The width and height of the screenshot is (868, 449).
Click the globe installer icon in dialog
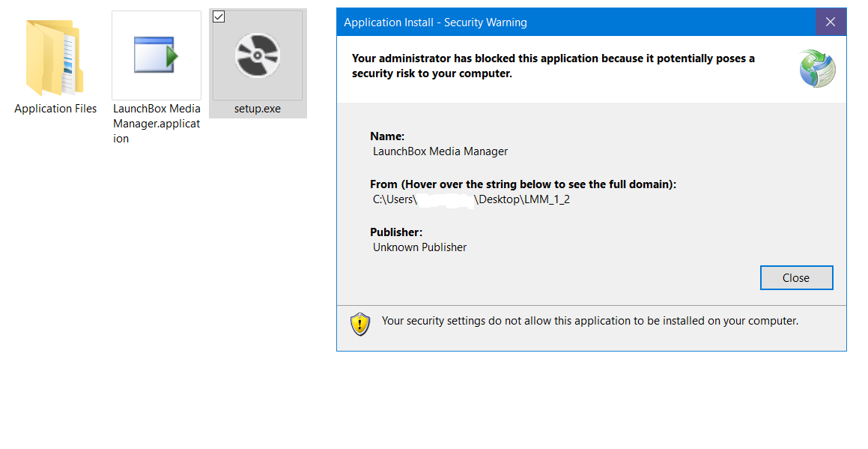817,69
